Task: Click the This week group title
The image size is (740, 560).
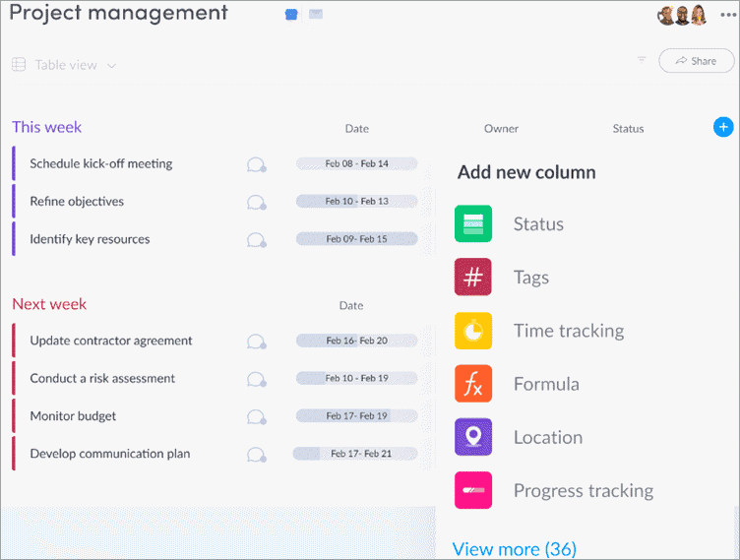Action: (x=46, y=127)
